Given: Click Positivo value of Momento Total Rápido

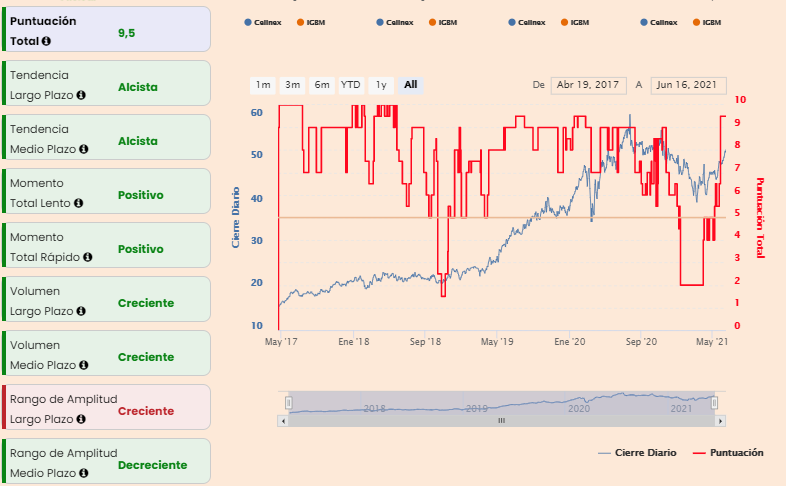Looking at the screenshot, I should click(141, 250).
